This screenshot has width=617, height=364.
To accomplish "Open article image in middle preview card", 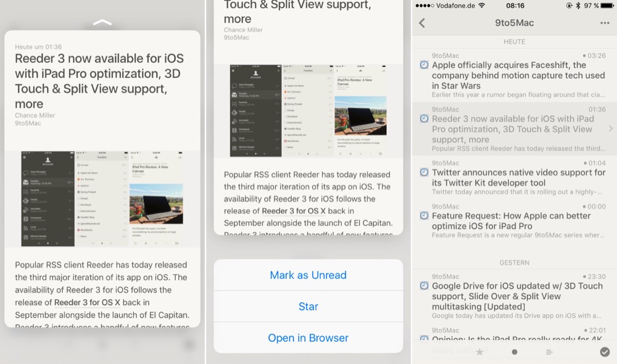I will 308,110.
